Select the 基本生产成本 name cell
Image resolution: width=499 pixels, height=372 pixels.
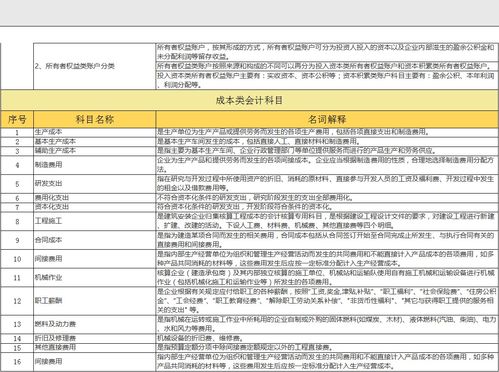click(95, 142)
